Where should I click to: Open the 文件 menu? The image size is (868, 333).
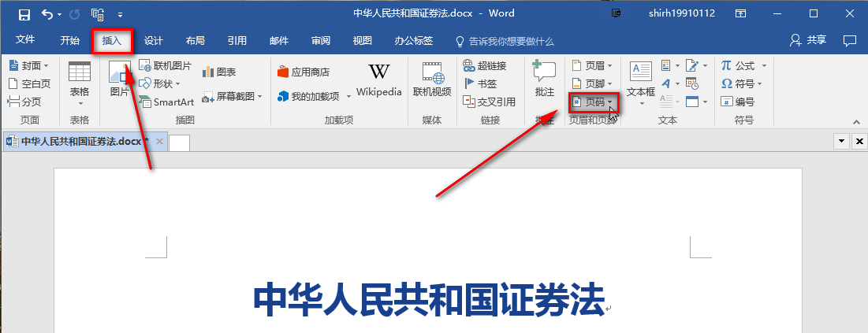click(x=25, y=40)
